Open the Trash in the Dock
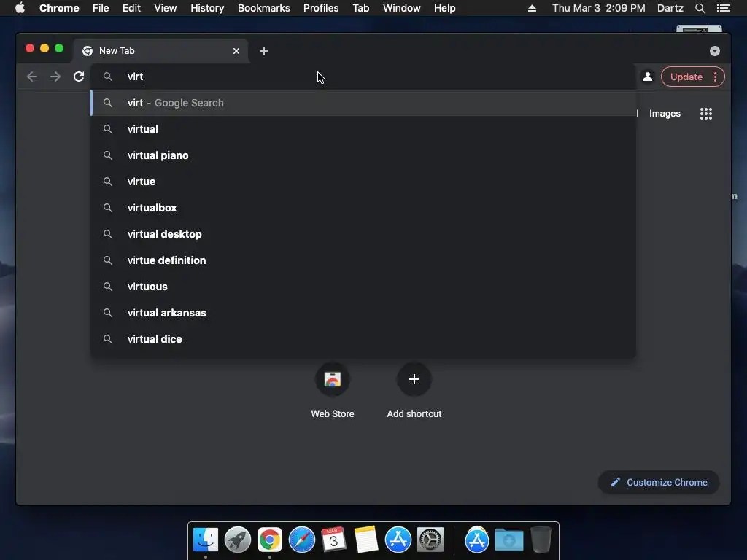The width and height of the screenshot is (747, 560). [541, 540]
